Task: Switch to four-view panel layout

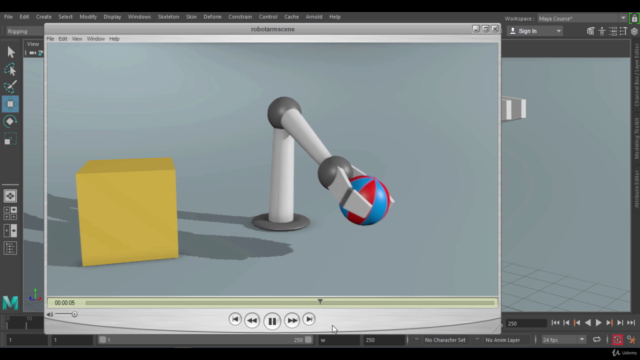Action: pyautogui.click(x=10, y=213)
